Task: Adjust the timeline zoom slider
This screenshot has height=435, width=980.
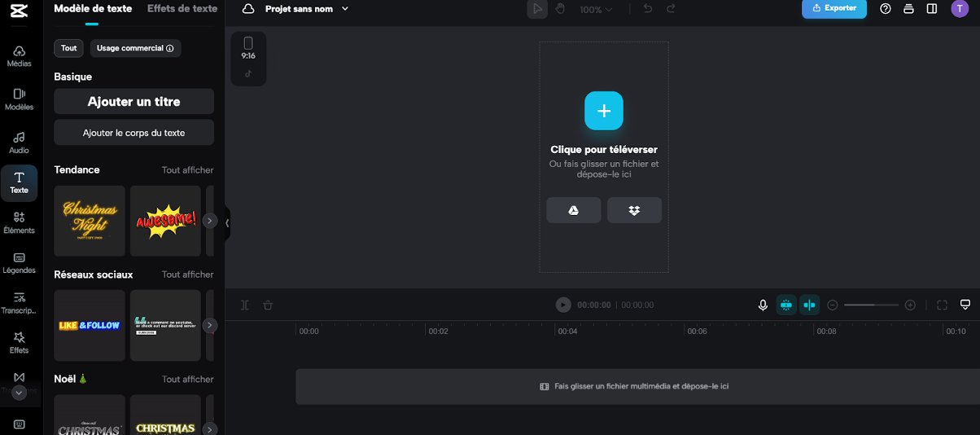Action: 871,305
